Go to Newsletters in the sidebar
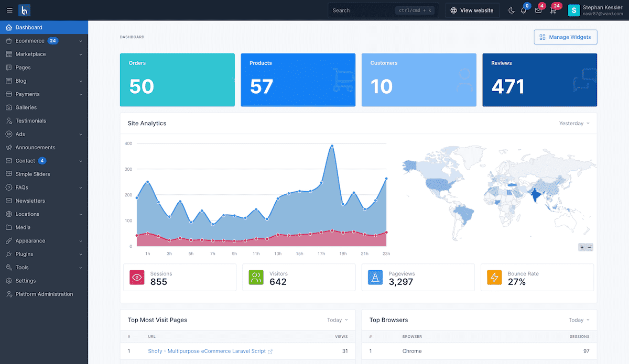Image resolution: width=629 pixels, height=364 pixels. [30, 201]
